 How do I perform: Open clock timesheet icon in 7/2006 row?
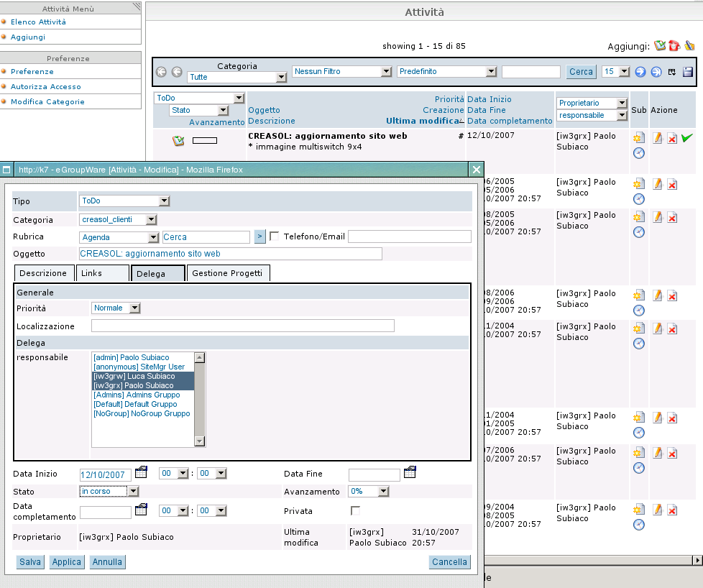[639, 468]
